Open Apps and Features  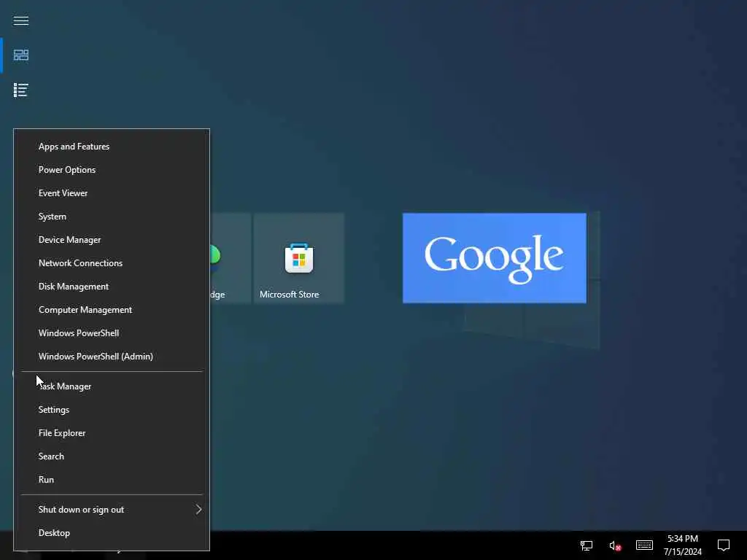click(x=112, y=147)
